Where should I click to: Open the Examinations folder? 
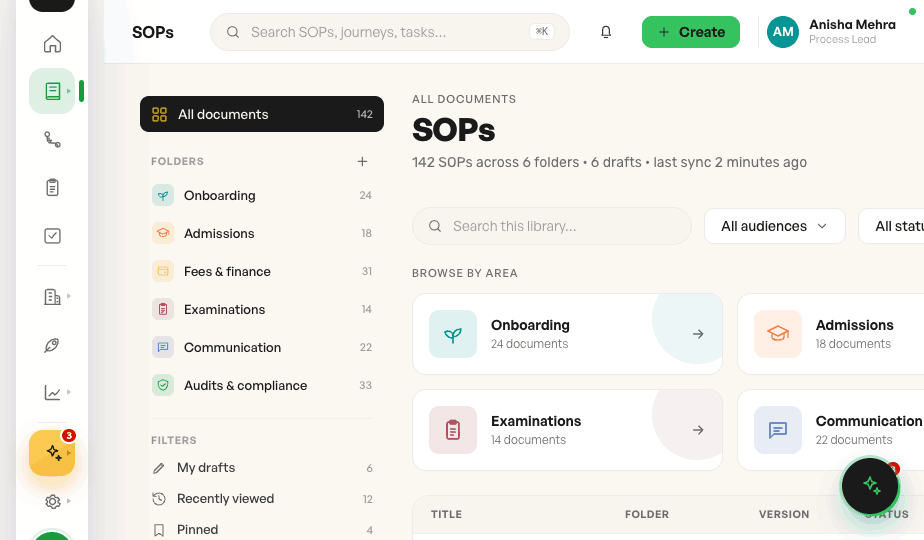tap(262, 309)
